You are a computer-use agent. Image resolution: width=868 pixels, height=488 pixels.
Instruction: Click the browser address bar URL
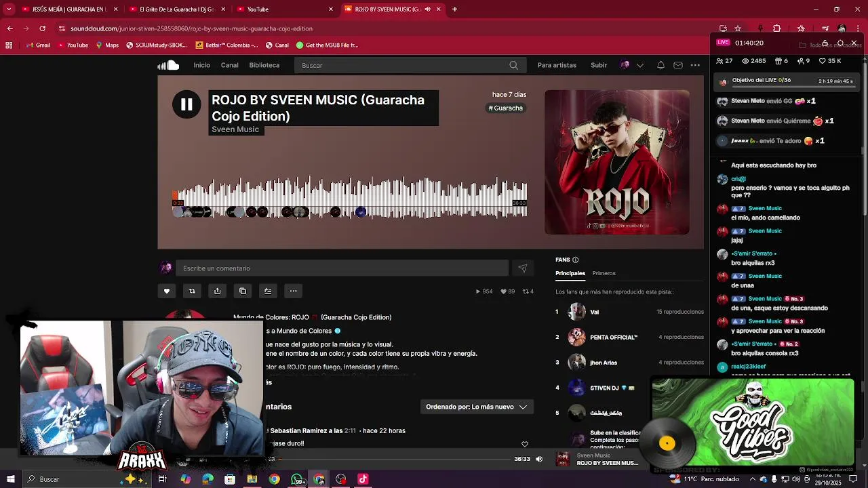click(191, 28)
